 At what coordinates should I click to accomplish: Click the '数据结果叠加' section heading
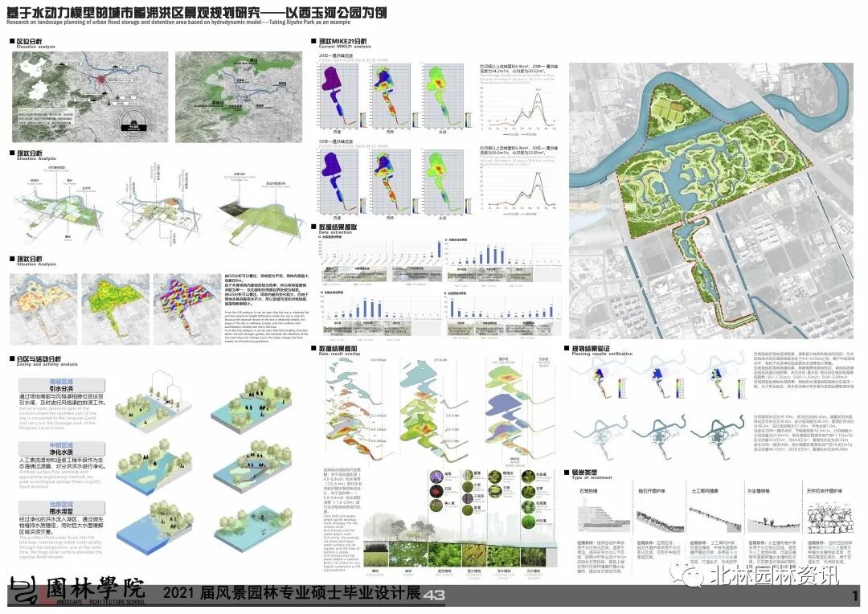coord(338,348)
